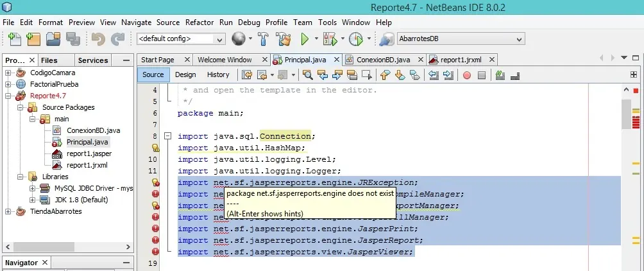Shift selected lines left
Viewport: 644px width, 271px height.
tap(433, 75)
